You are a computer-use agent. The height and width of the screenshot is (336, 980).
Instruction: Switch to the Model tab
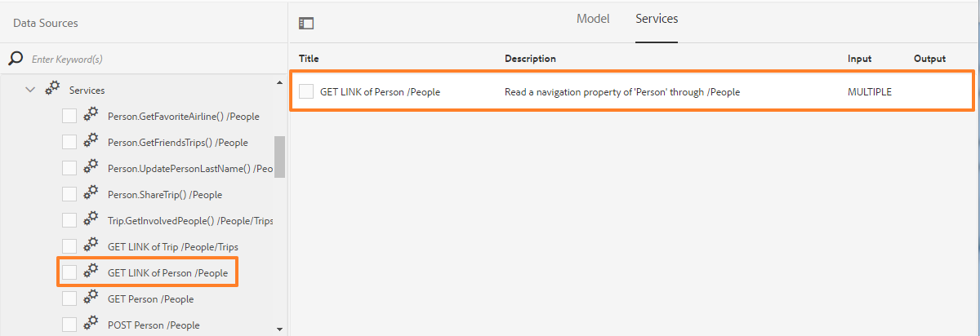(x=593, y=19)
